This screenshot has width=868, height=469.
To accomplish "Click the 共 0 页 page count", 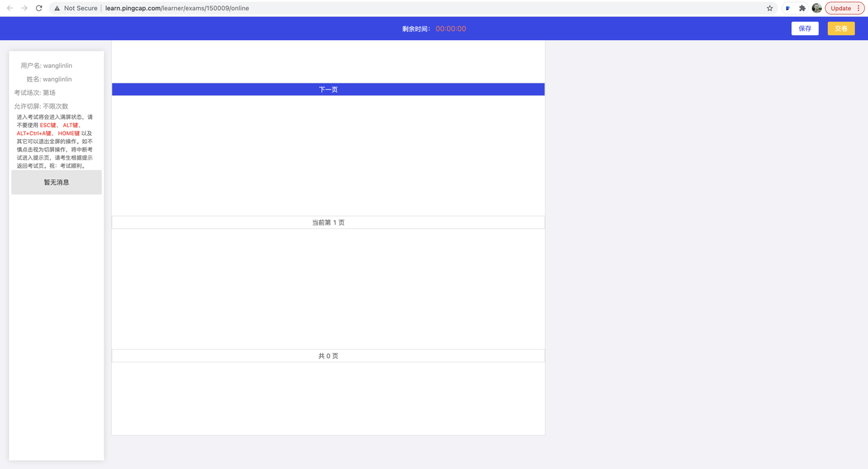I will pos(328,356).
